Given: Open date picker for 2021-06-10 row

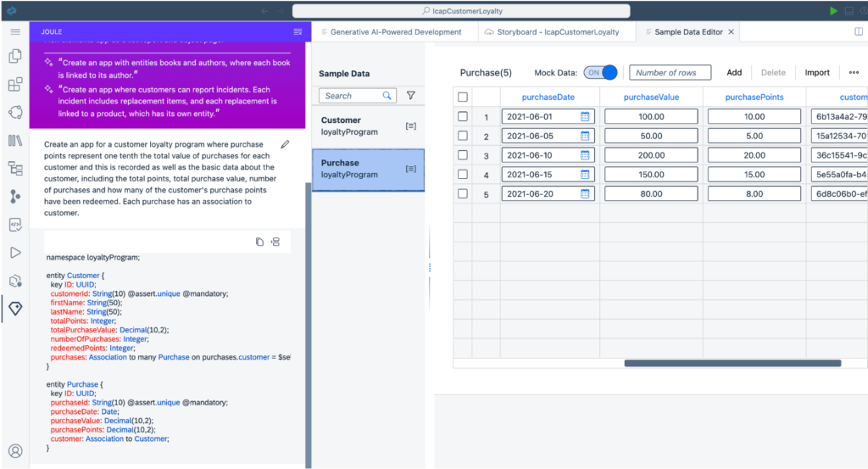Looking at the screenshot, I should 585,155.
